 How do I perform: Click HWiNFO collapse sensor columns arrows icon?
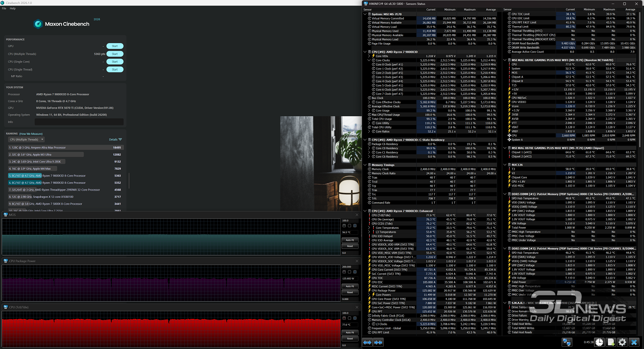pos(378,342)
